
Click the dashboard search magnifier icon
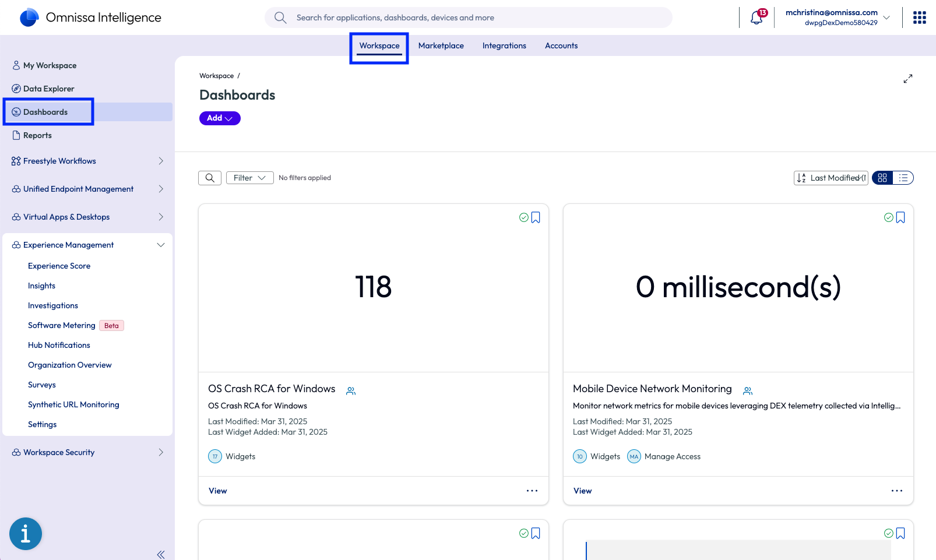click(x=210, y=178)
